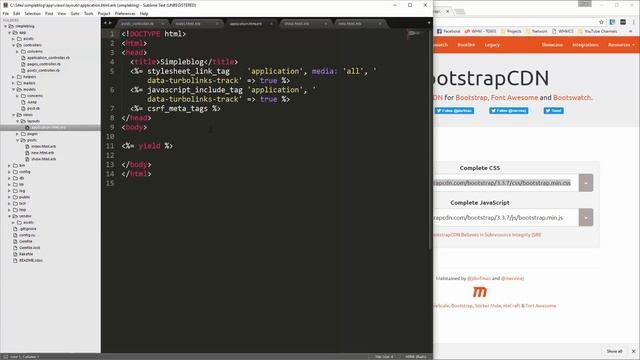Open the View menu
Screen dimensions: 640x360
(x=62, y=13)
